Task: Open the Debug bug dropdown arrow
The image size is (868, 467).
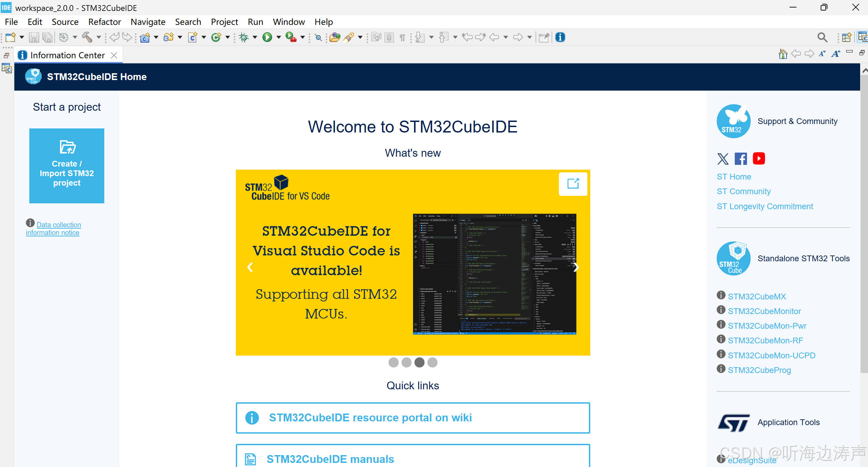Action: pos(255,37)
